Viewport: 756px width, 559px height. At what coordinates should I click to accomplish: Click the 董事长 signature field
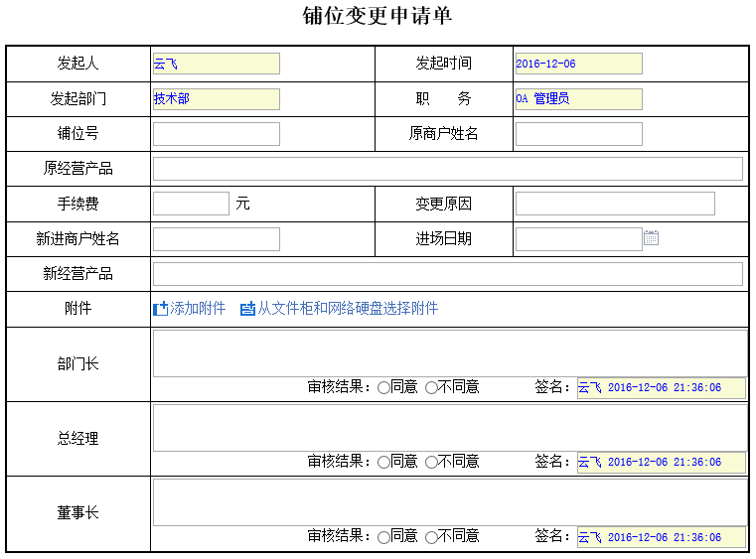click(x=662, y=537)
